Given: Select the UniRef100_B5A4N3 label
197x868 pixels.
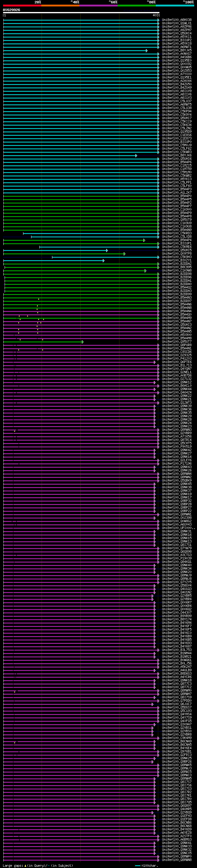Looking at the screenshot, I should (x=176, y=297).
